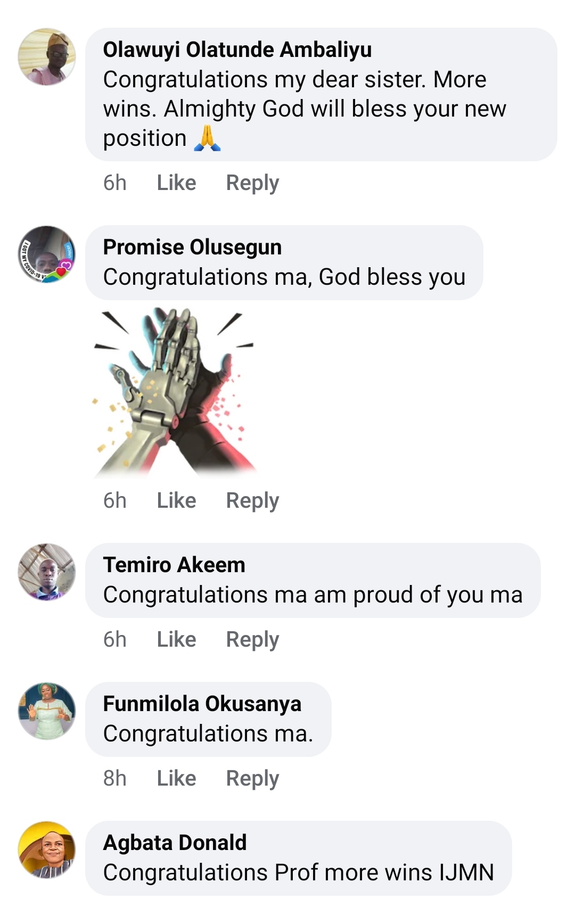Image resolution: width=575 pixels, height=924 pixels.
Task: Reply to Temiro Akeem's comment
Action: click(252, 639)
